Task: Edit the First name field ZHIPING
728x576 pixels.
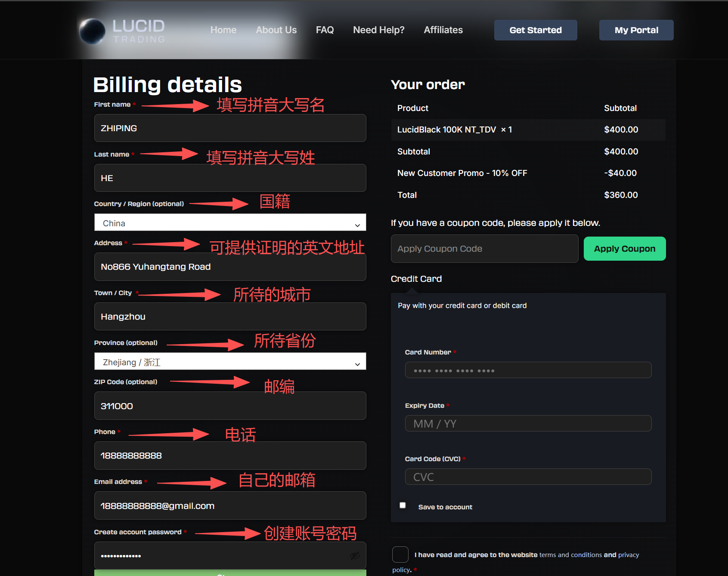Action: click(x=230, y=128)
